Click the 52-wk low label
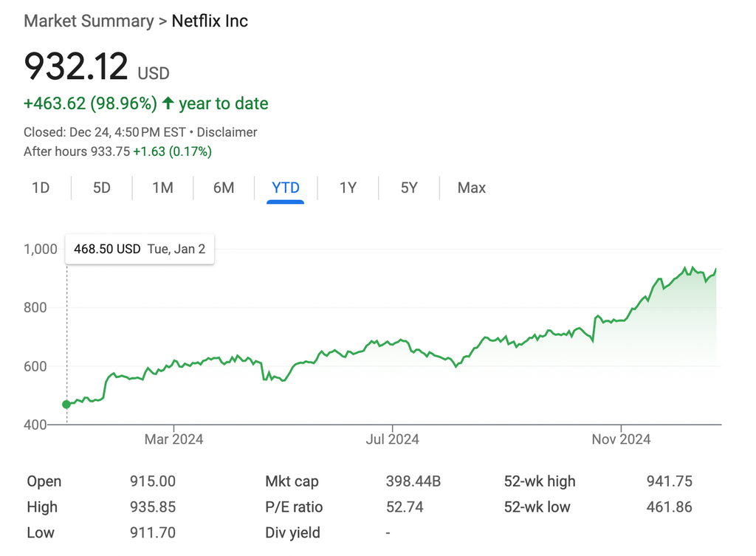This screenshot has height=556, width=756. (537, 507)
